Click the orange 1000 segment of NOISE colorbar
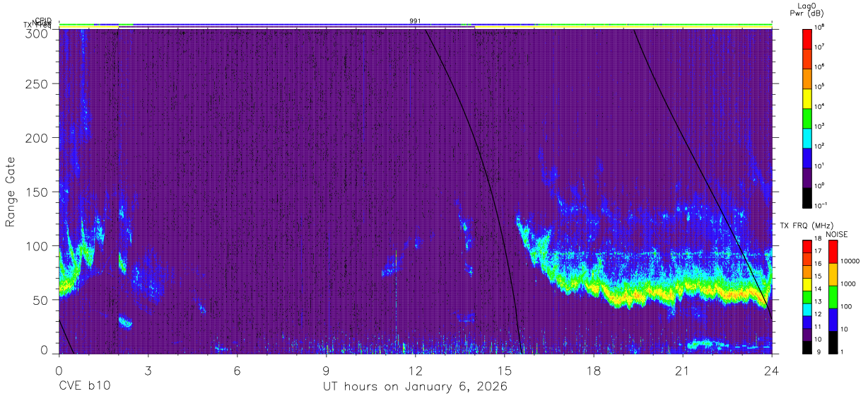Image resolution: width=868 pixels, height=401 pixels. pos(833,274)
